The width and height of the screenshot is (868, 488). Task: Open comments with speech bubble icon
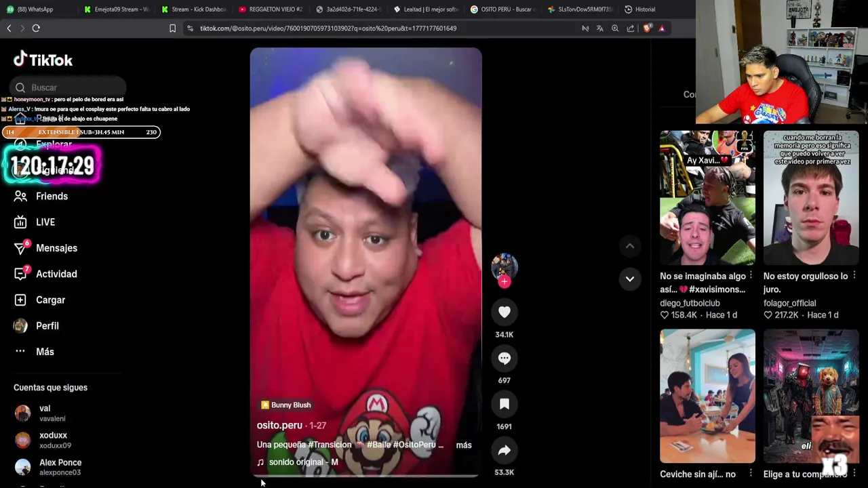(504, 358)
